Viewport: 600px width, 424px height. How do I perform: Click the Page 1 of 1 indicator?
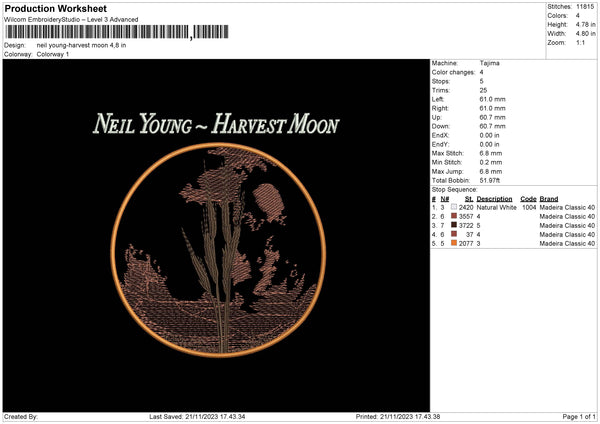click(x=579, y=417)
